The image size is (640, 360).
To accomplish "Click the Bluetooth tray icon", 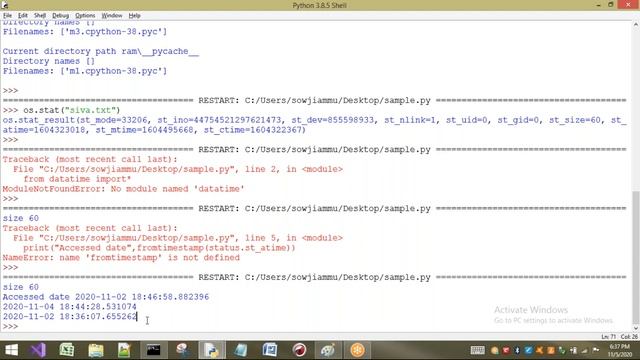I will 517,350.
